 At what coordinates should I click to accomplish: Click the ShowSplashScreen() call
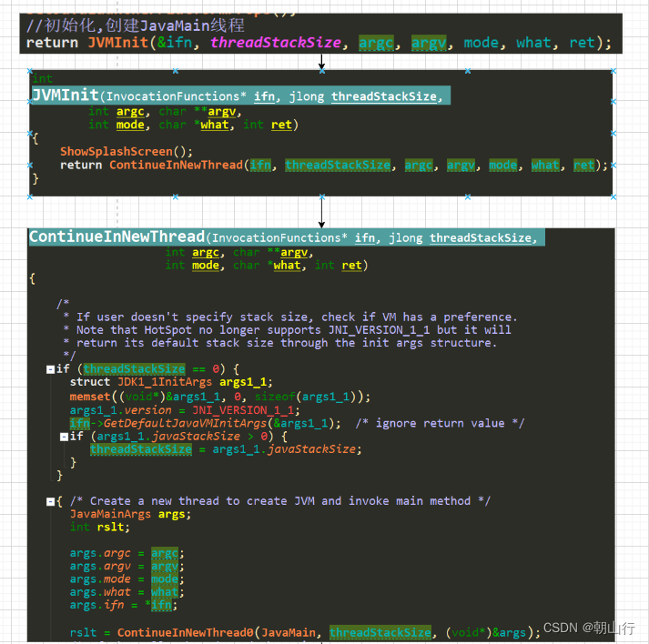point(127,151)
